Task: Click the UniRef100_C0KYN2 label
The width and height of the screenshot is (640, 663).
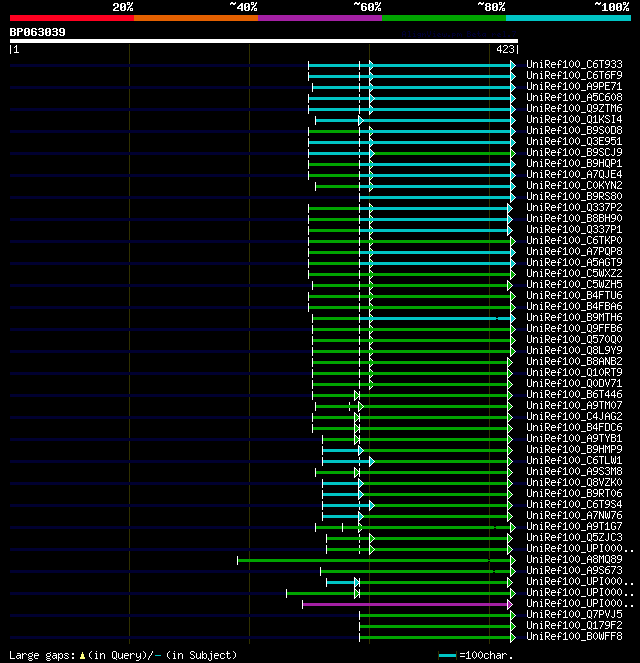Action: coord(574,185)
